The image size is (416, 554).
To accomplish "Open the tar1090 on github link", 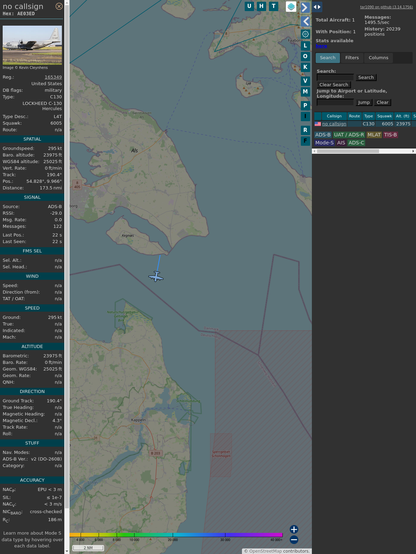I will coord(386,7).
